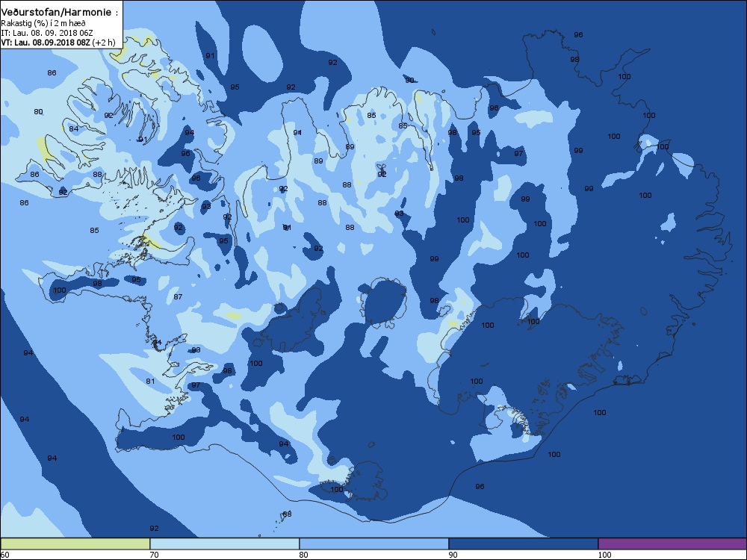Click the "90" label under the legend bar

453,555
